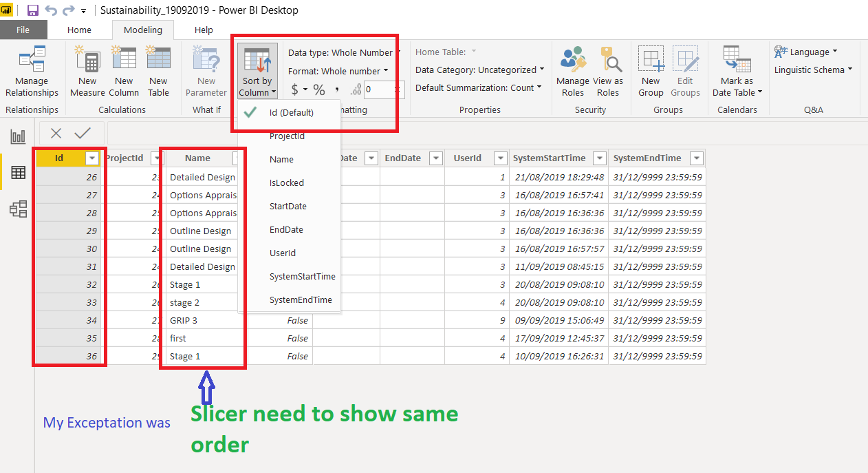Sort by IsLocked in menu

(289, 182)
